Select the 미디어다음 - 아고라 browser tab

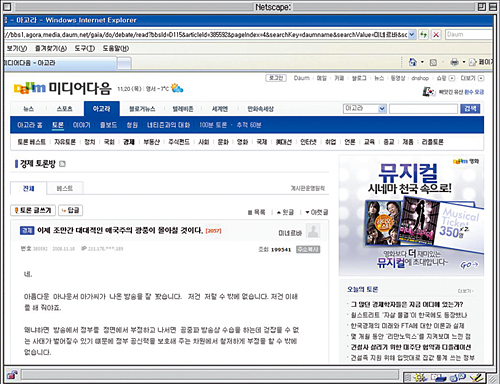click(x=60, y=63)
